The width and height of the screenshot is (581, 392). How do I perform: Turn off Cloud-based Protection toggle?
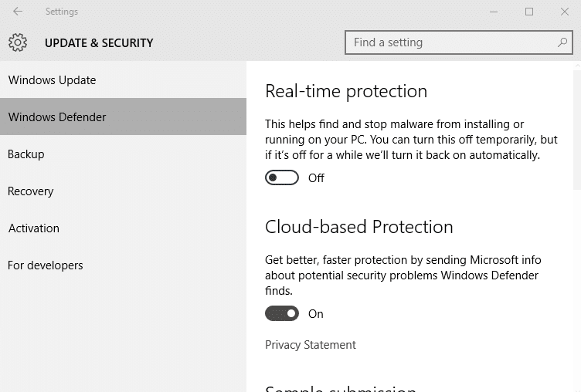[x=282, y=314]
